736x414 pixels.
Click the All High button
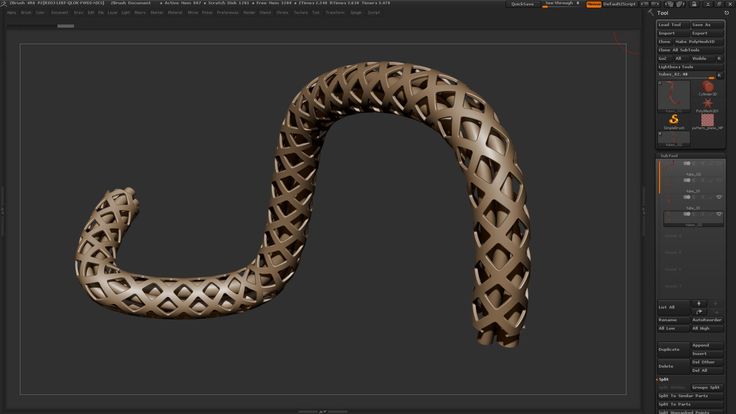coord(707,329)
